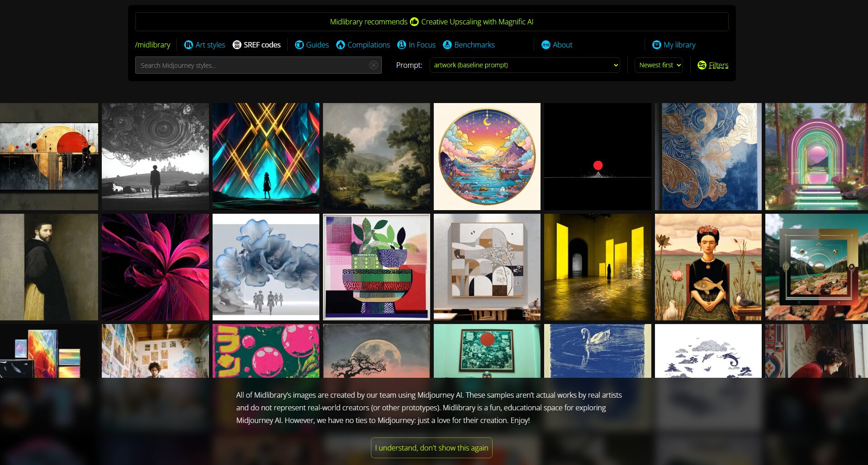
Task: Click the My library icon
Action: [x=657, y=45]
